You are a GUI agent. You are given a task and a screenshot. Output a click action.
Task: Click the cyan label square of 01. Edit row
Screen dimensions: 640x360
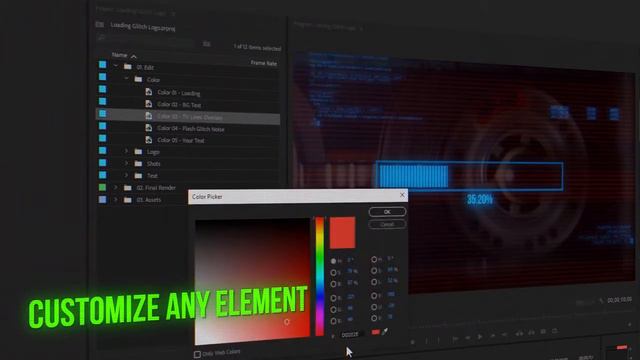coord(102,64)
